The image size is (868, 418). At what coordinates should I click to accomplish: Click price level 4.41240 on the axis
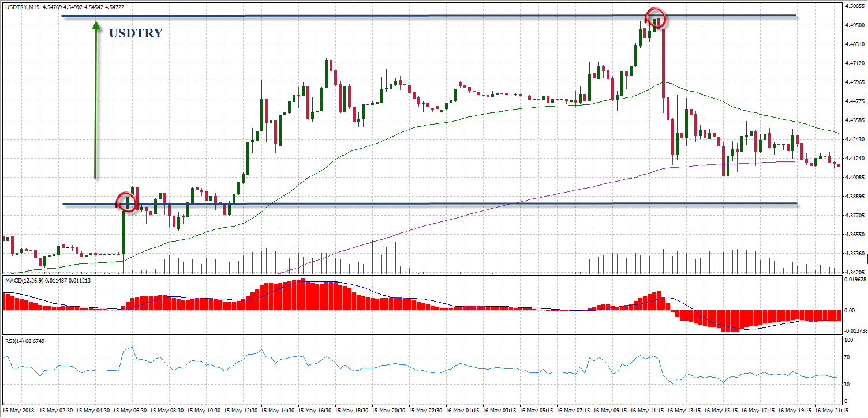click(856, 159)
